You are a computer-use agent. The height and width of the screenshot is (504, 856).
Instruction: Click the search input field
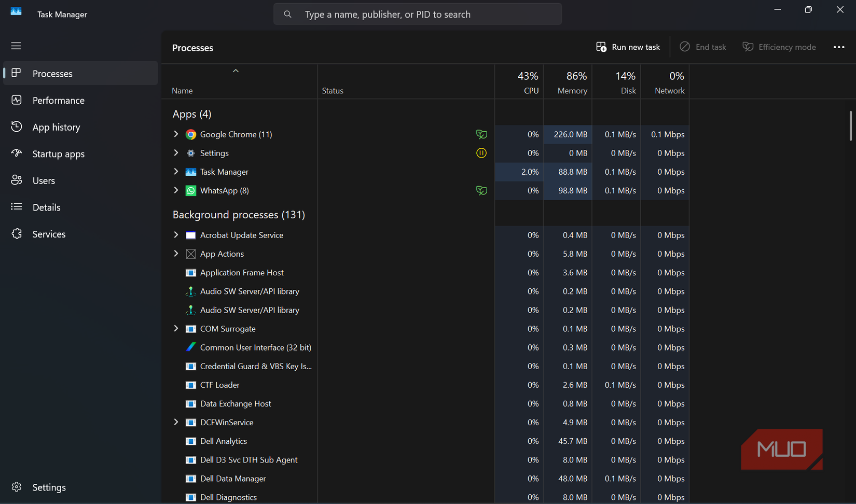(418, 14)
